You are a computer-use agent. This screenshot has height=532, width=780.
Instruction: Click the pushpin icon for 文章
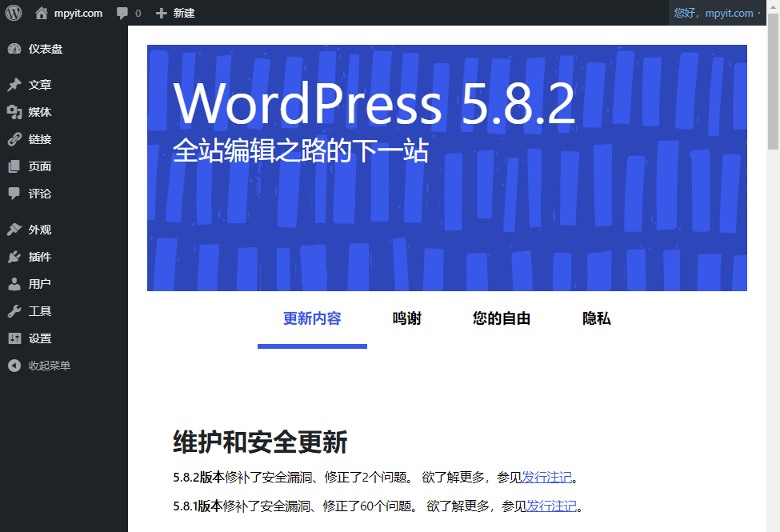pos(14,85)
